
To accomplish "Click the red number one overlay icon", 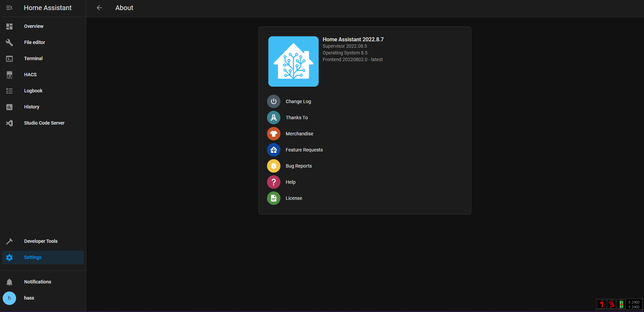I will coord(602,304).
